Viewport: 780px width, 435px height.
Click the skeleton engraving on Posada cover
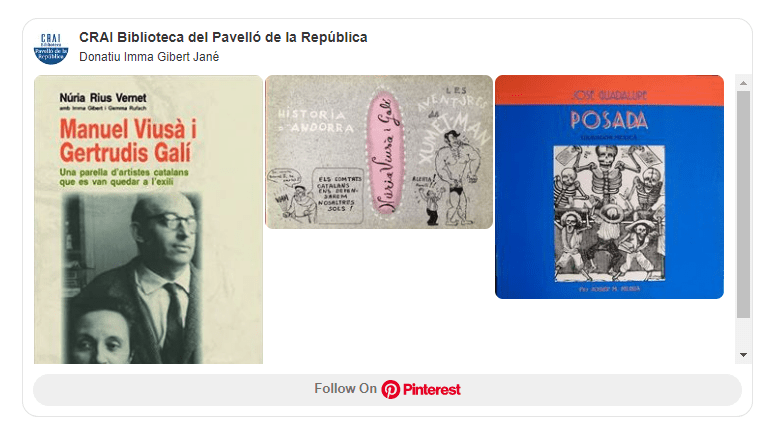609,214
